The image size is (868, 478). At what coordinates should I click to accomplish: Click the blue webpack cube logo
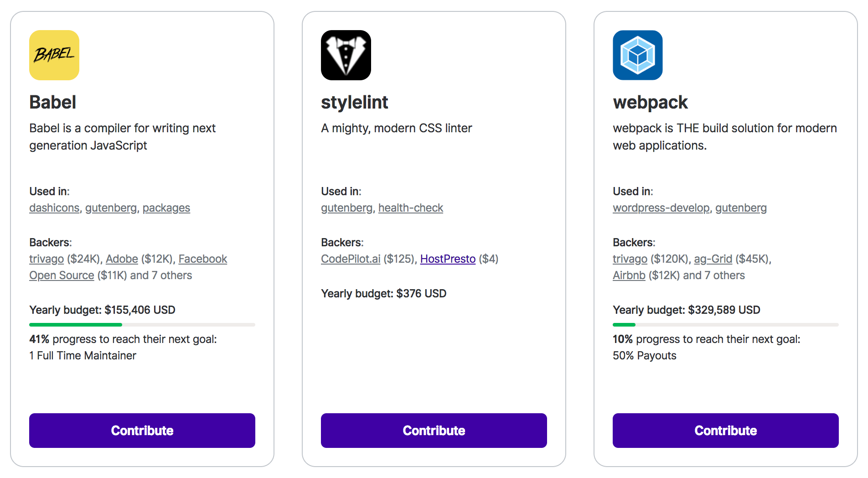pyautogui.click(x=638, y=55)
